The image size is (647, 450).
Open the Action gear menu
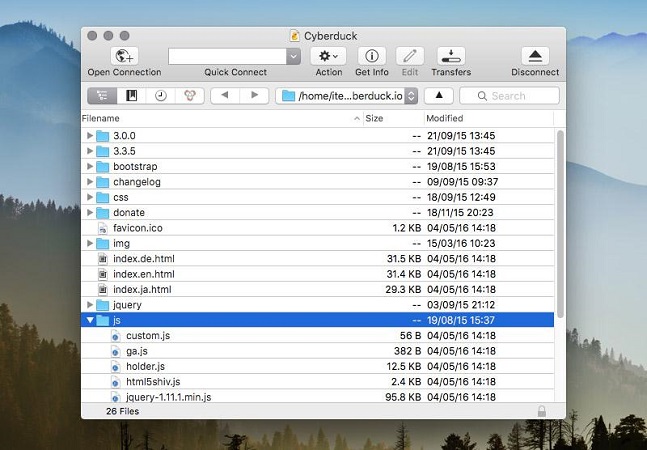tap(328, 56)
